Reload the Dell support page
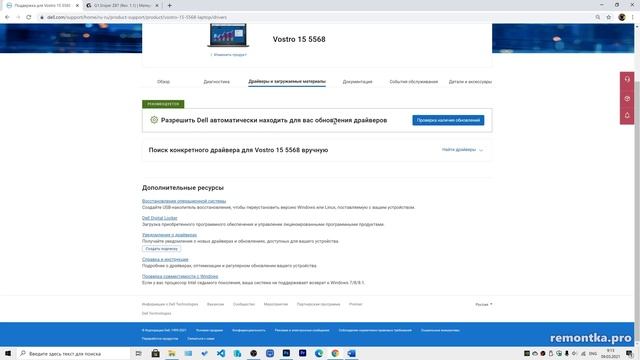This screenshot has height=360, width=640. (29, 17)
